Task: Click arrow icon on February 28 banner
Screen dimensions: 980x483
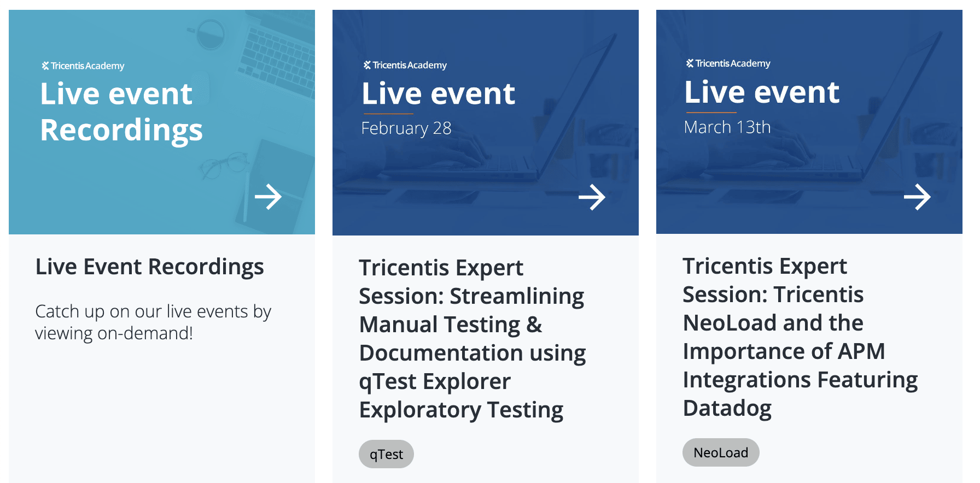Action: tap(592, 197)
